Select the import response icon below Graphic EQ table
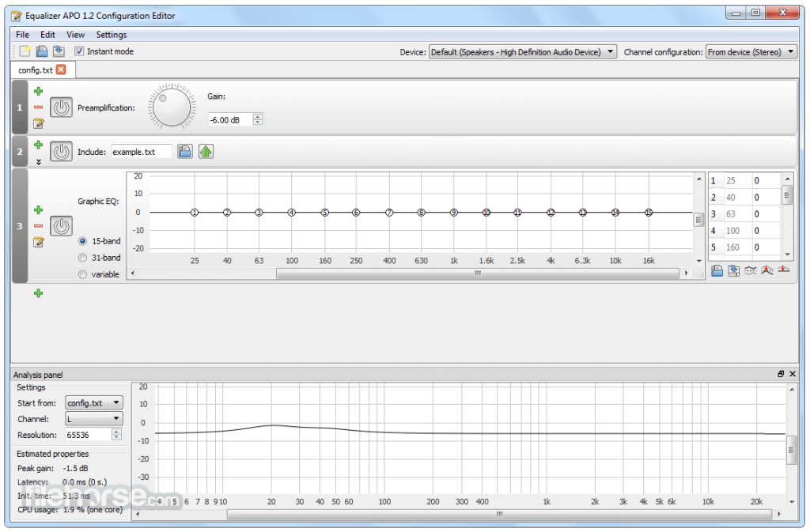Screen dimensions: 810x532 pyautogui.click(x=717, y=271)
